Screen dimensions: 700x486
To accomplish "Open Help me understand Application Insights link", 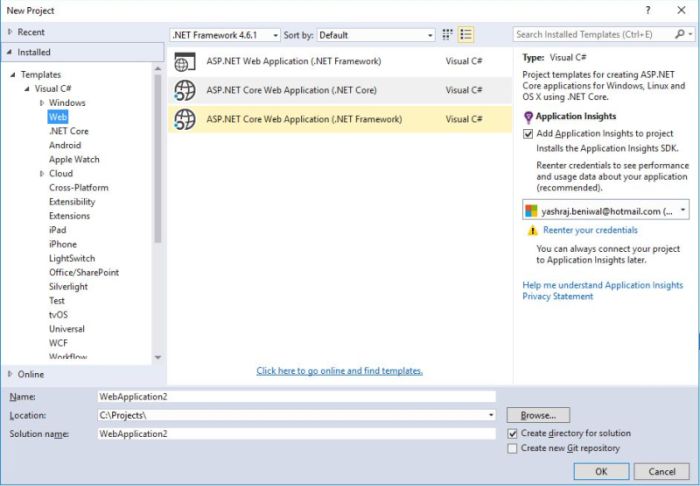I will pos(603,285).
